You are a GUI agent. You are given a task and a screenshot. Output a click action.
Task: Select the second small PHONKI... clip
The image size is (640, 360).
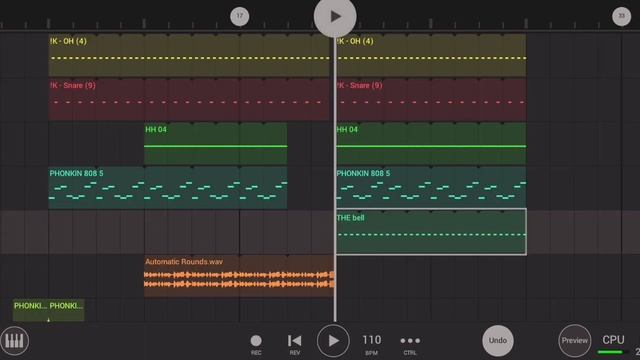coord(67,310)
